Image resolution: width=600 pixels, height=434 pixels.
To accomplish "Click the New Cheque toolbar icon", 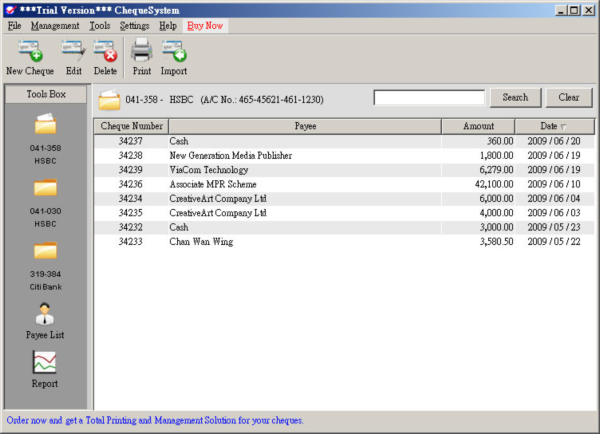I will point(28,51).
